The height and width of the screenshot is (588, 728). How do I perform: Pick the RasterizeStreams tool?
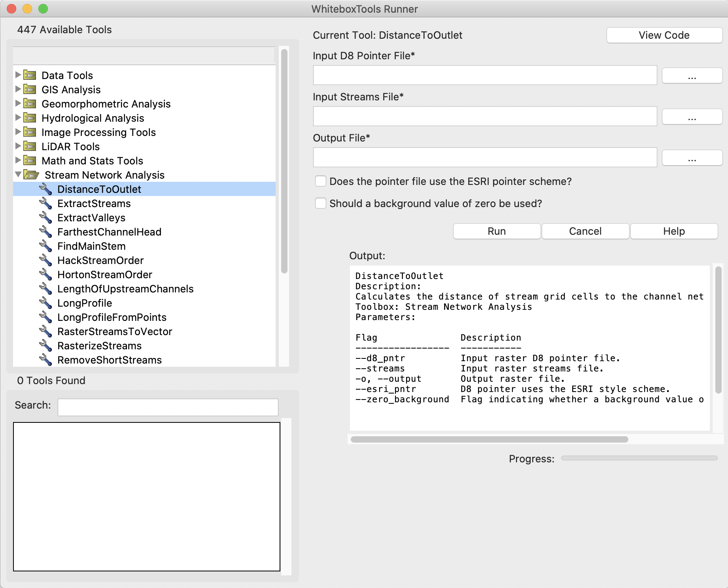[x=99, y=346]
